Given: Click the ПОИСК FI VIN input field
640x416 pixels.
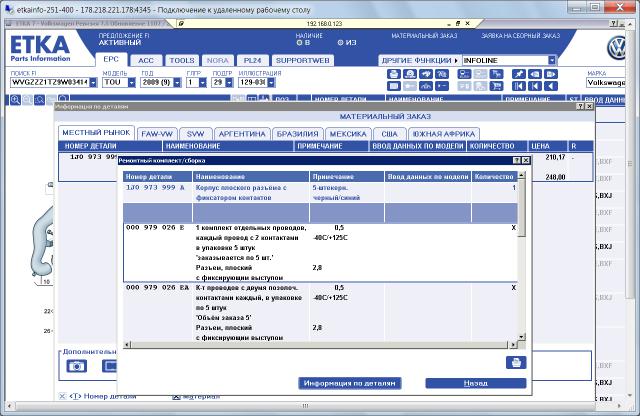Looking at the screenshot, I should coord(49,82).
